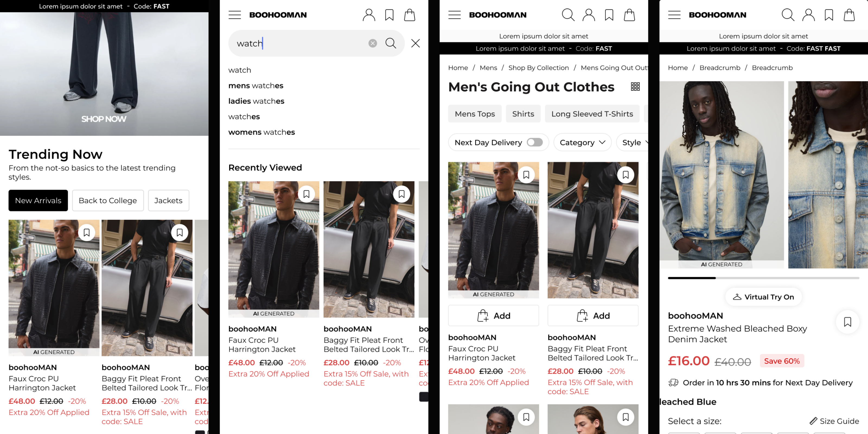The height and width of the screenshot is (434, 868).
Task: Select Shirts category chip
Action: pyautogui.click(x=523, y=114)
